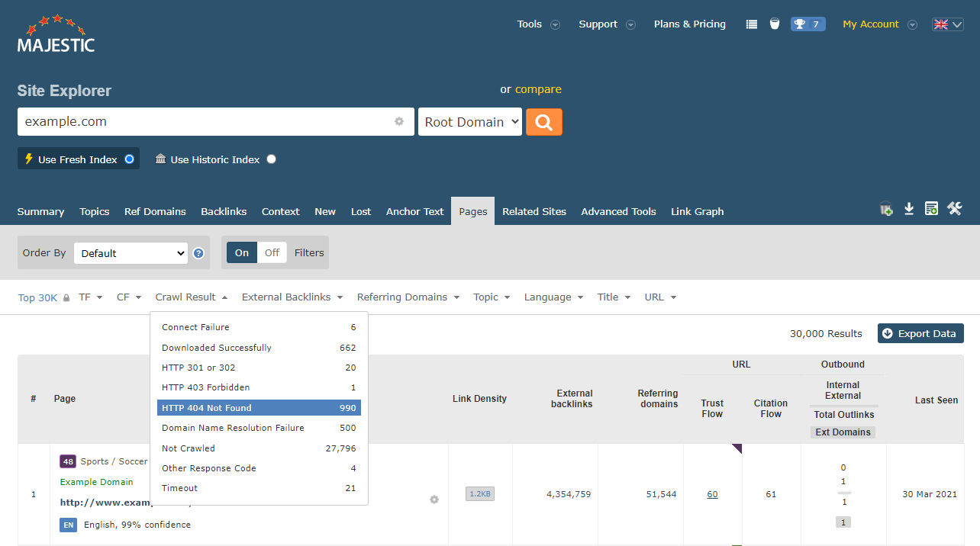Switch filters Off
The image size is (980, 546).
click(272, 252)
